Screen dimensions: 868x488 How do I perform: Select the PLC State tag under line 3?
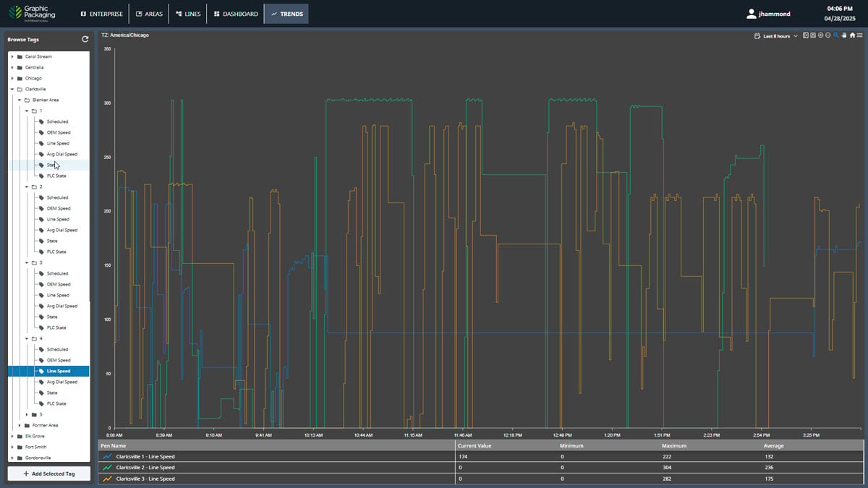tap(56, 328)
